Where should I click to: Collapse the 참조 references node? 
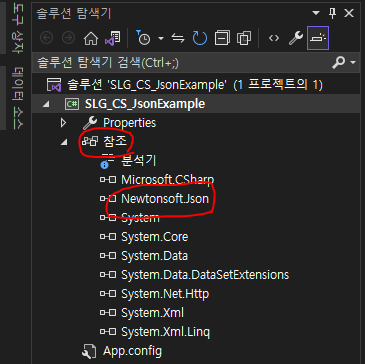(x=63, y=143)
